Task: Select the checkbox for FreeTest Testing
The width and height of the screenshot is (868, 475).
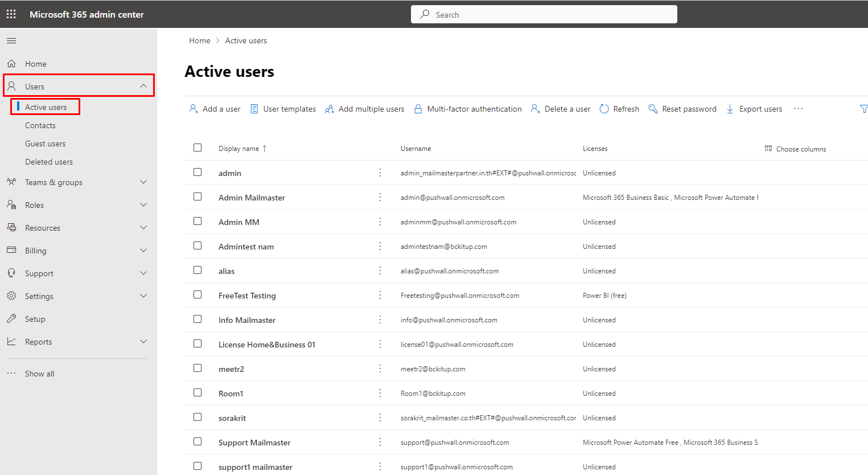Action: click(198, 294)
